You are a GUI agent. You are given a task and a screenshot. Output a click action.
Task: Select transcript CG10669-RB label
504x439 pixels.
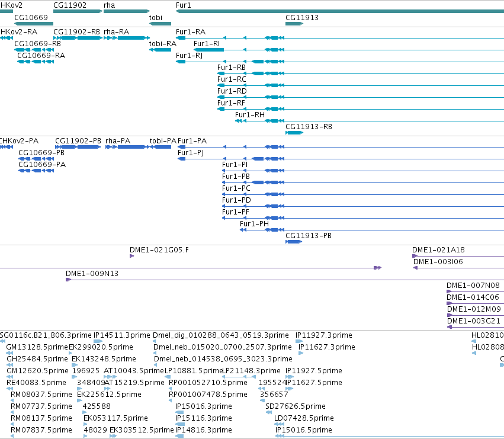click(37, 44)
